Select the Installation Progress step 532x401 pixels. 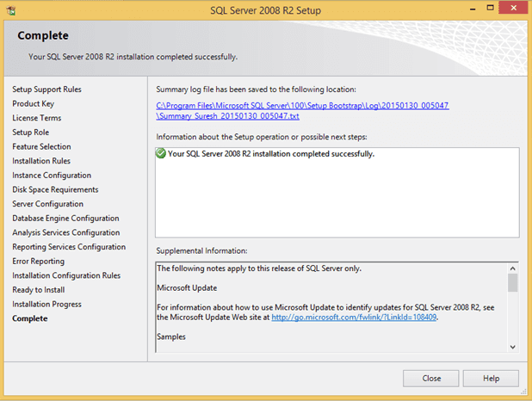pos(46,304)
